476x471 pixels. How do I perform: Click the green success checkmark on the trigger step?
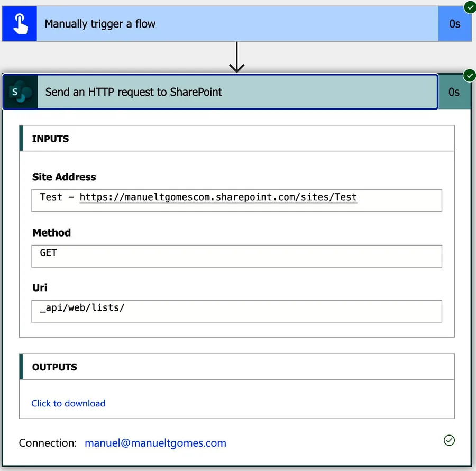point(470,7)
